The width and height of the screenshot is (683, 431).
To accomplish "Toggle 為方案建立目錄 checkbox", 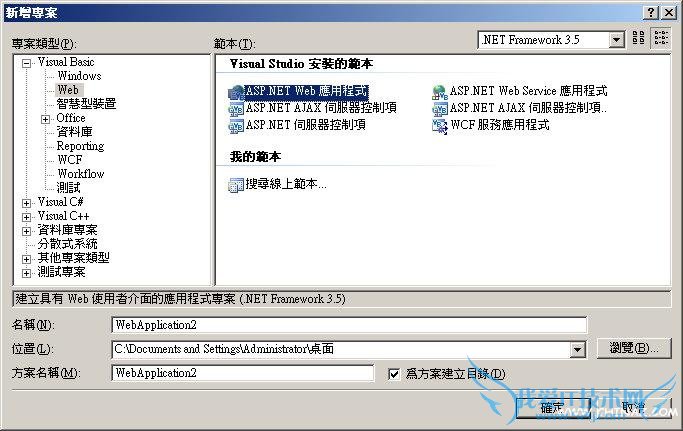I will [x=394, y=374].
